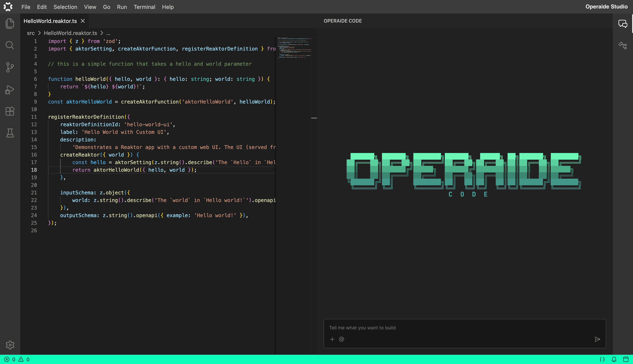633x364 pixels.
Task: Click 'inputSchema' on line 21
Action: pyautogui.click(x=77, y=193)
